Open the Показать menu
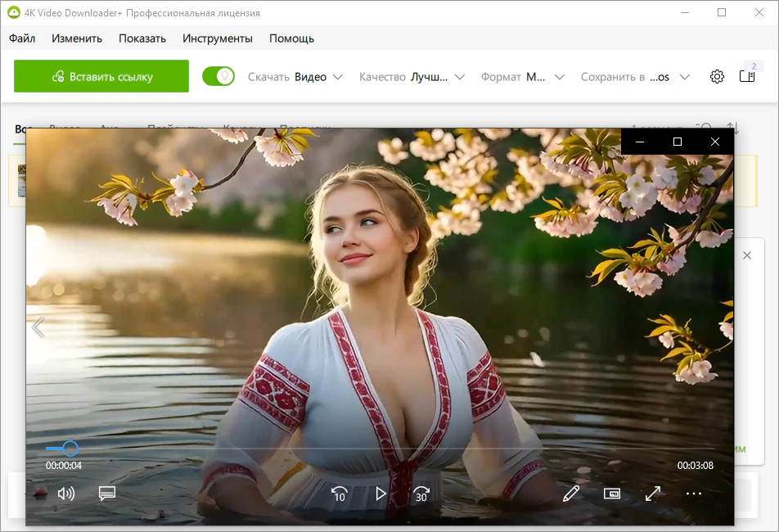 (x=142, y=38)
